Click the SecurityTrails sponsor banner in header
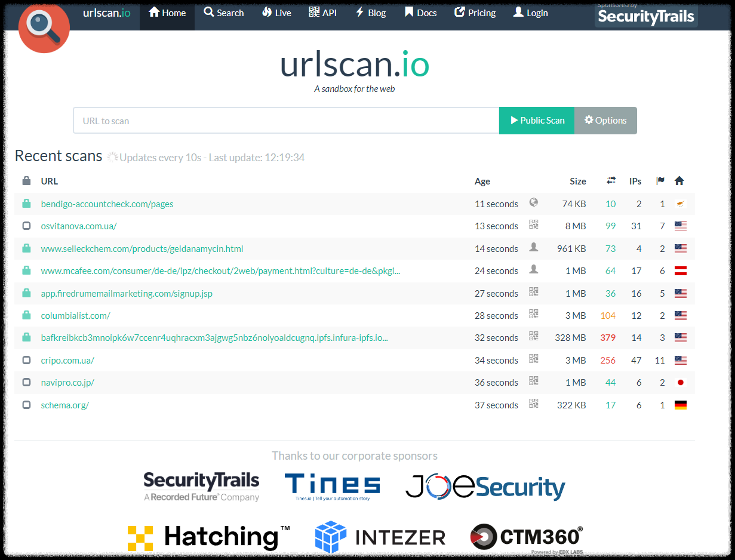735x560 pixels. pyautogui.click(x=646, y=15)
